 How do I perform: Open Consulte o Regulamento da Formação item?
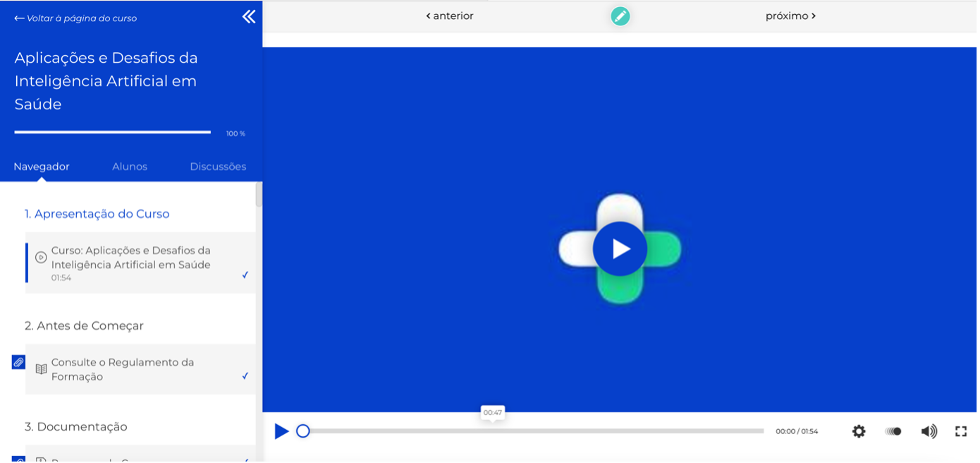coord(123,369)
